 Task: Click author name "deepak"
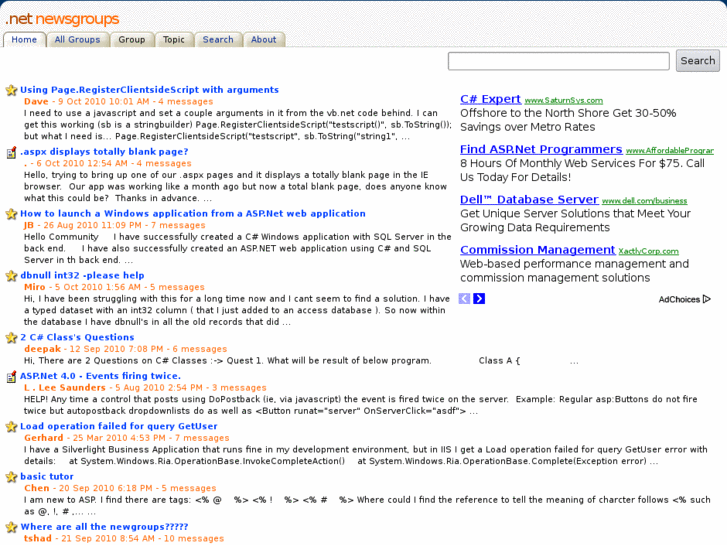click(x=43, y=349)
